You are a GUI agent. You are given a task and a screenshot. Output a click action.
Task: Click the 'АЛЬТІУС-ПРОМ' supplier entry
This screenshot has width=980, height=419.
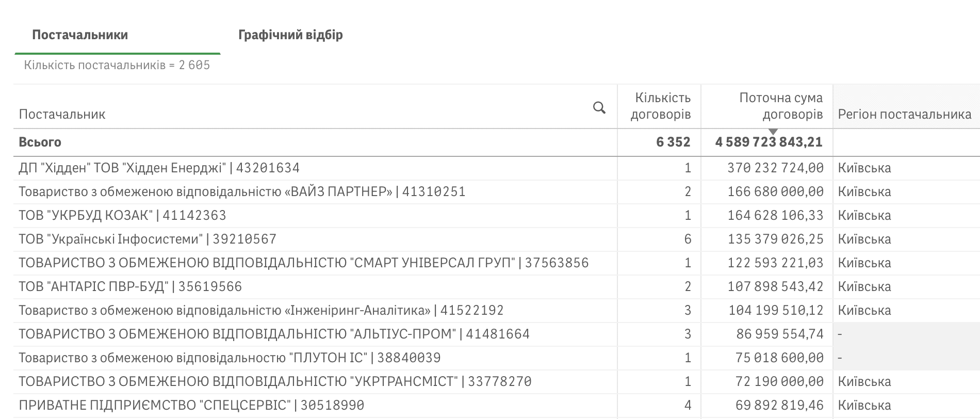point(273,334)
